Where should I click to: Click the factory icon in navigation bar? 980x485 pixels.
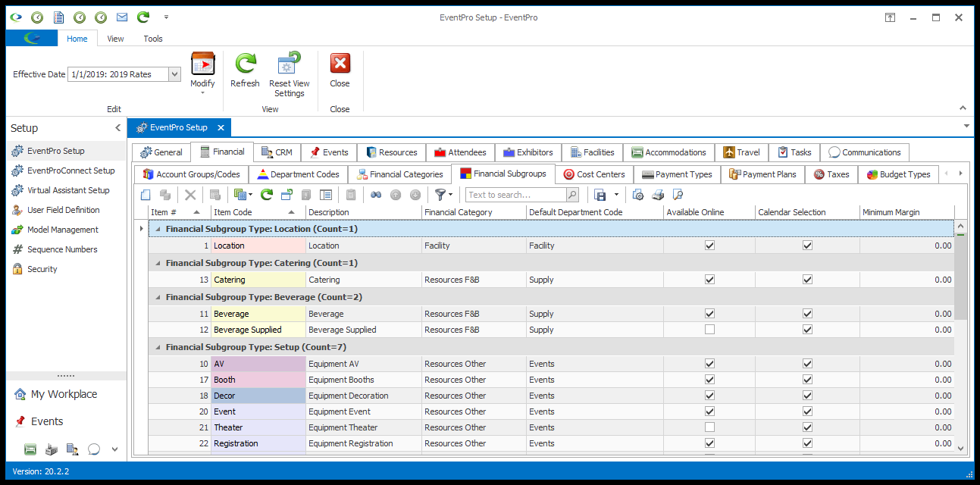(x=52, y=449)
